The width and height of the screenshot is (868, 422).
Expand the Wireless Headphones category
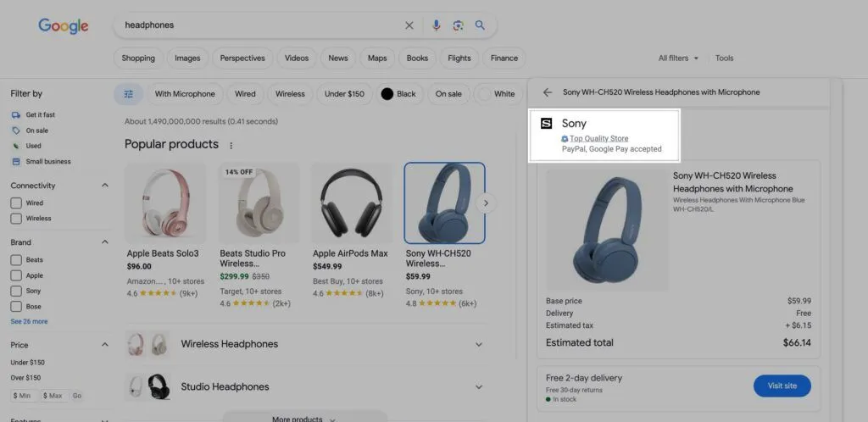pyautogui.click(x=479, y=344)
